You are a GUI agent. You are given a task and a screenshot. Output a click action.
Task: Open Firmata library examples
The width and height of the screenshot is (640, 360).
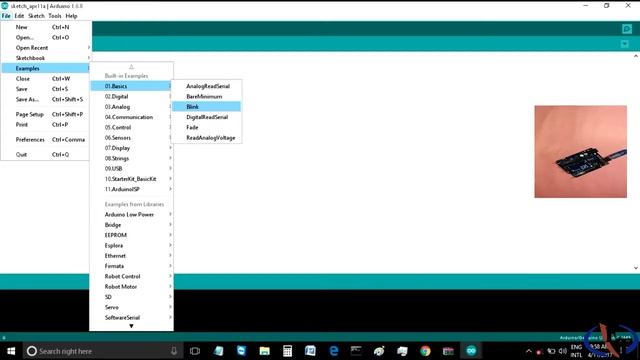coord(131,266)
